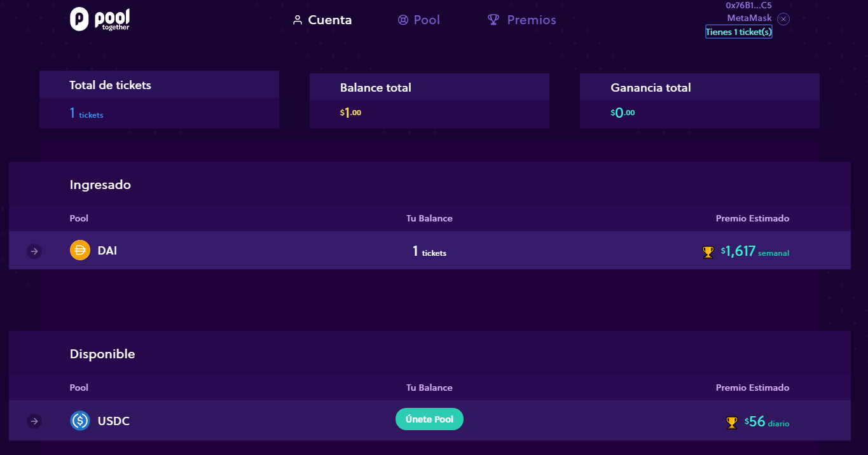The width and height of the screenshot is (868, 455).
Task: Click 'Pool' column header under Disponible
Action: 79,388
